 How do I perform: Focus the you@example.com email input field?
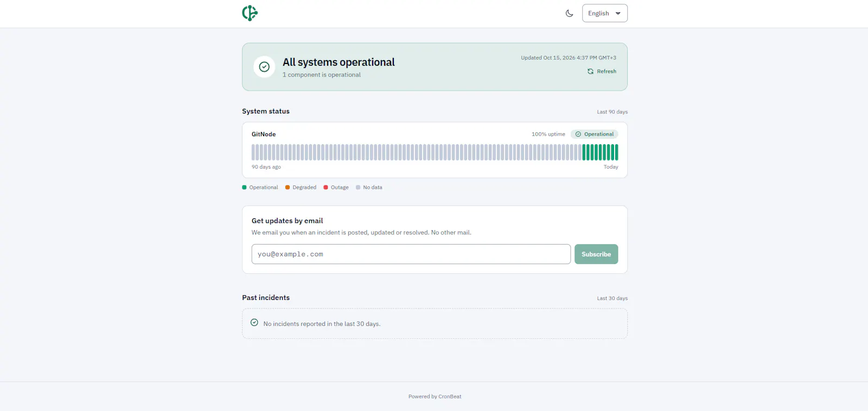pyautogui.click(x=411, y=254)
